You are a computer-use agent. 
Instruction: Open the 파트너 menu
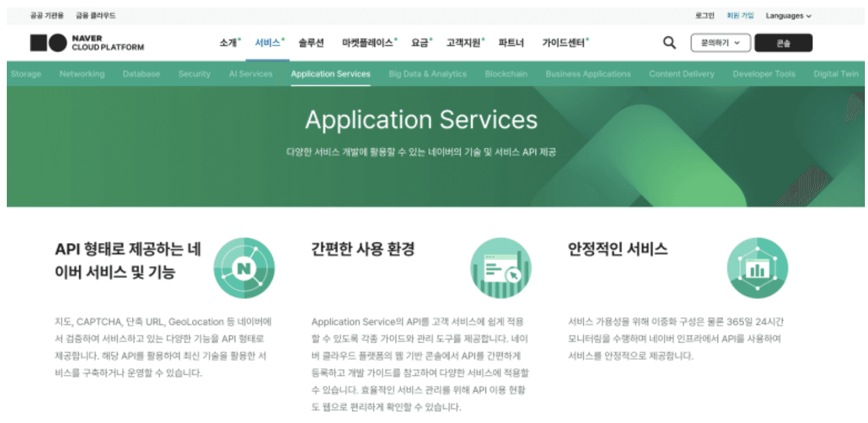click(511, 43)
